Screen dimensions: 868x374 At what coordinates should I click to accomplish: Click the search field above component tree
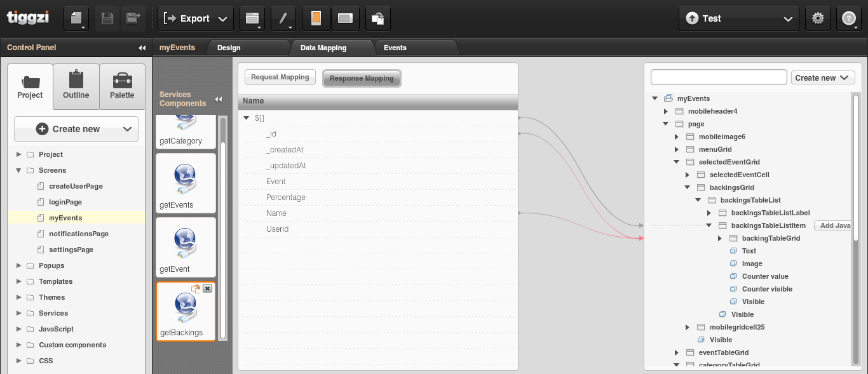pyautogui.click(x=719, y=77)
